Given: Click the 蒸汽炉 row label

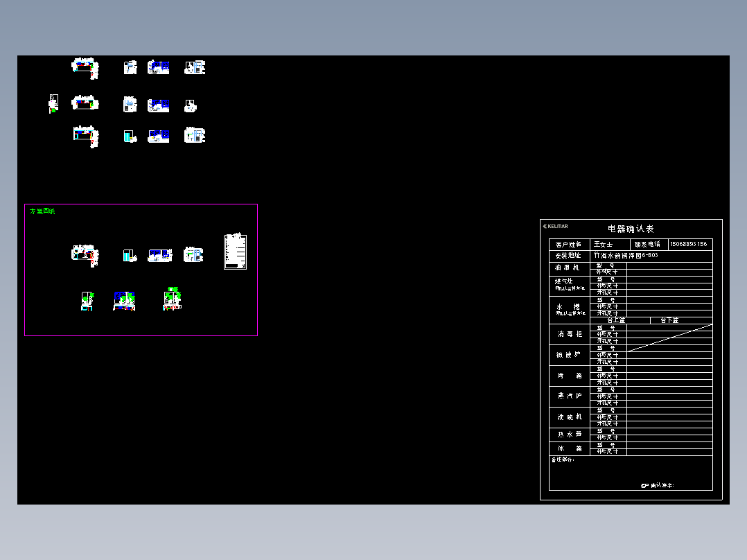Looking at the screenshot, I should (570, 396).
